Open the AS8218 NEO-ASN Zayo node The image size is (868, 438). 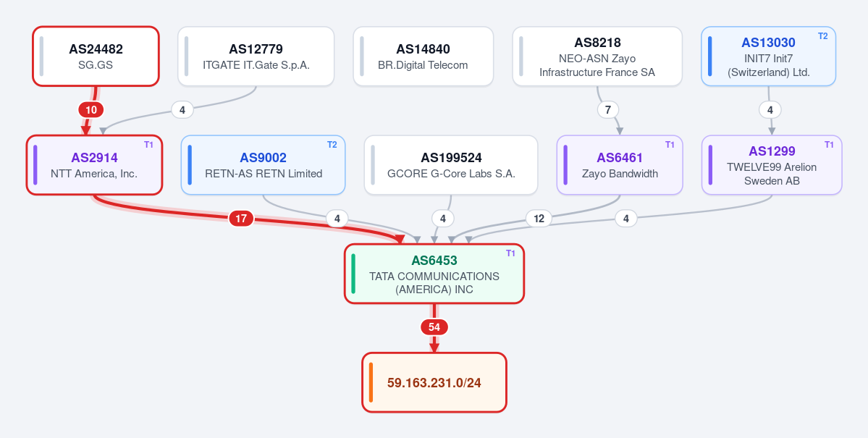click(x=597, y=56)
